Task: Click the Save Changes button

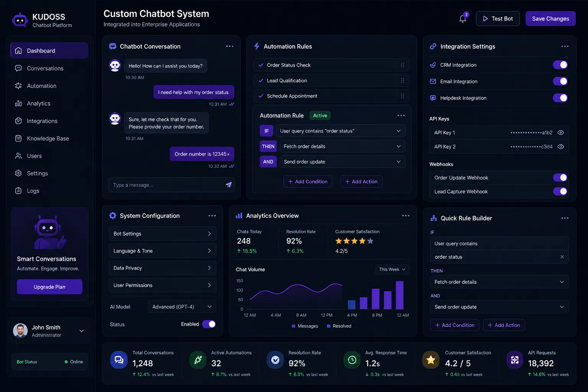Action: (550, 19)
